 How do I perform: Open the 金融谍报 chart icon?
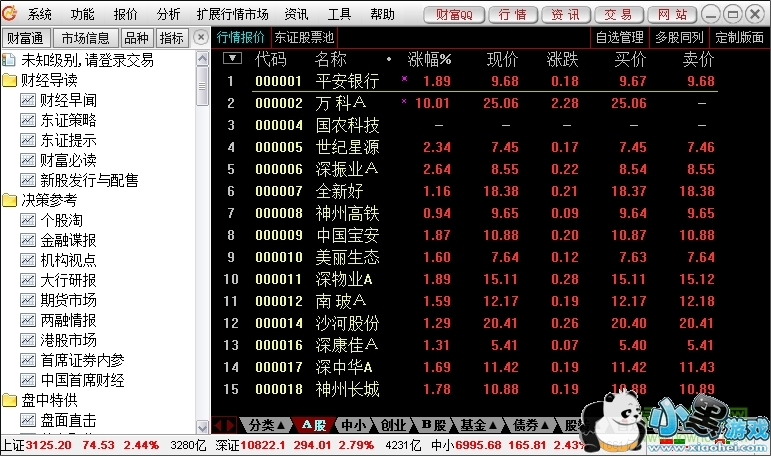pyautogui.click(x=28, y=240)
